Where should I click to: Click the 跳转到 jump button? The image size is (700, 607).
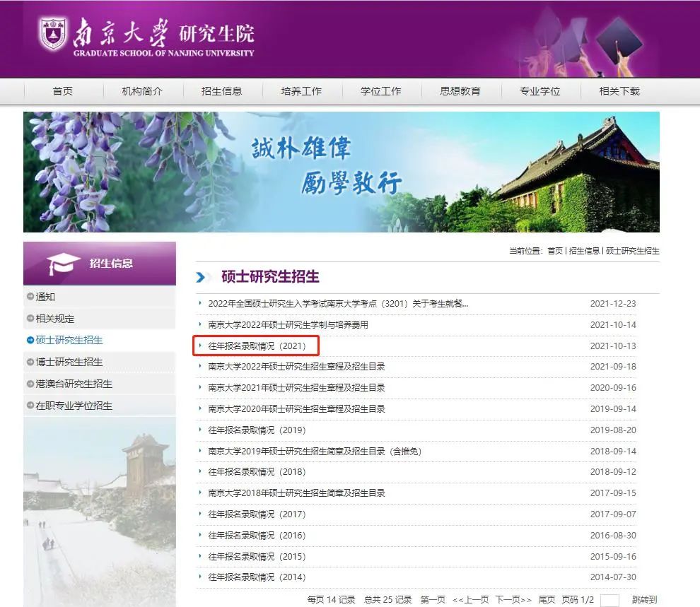(645, 600)
